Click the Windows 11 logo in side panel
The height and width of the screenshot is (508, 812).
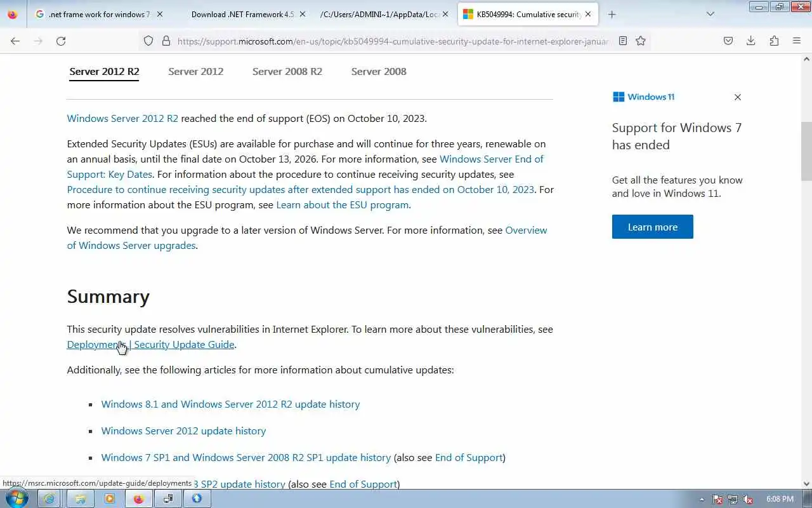(x=643, y=97)
